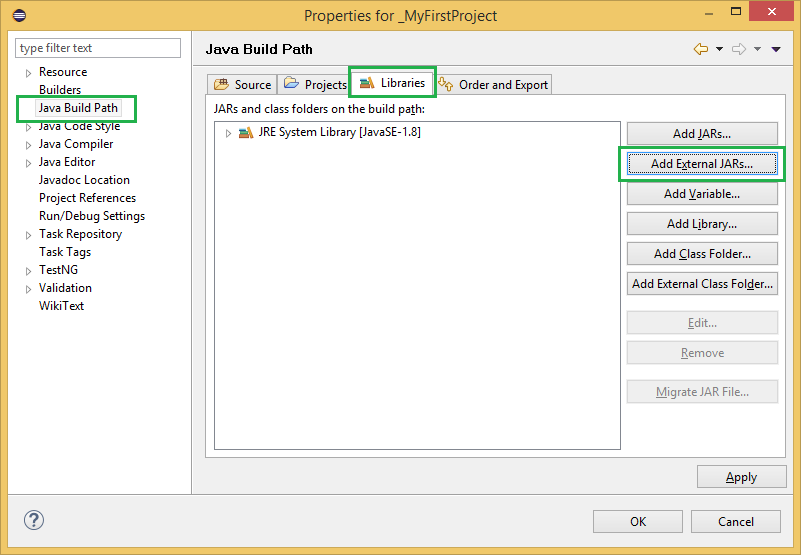Expand the JRE System Library node
Image resolution: width=801 pixels, height=555 pixels.
tap(228, 133)
